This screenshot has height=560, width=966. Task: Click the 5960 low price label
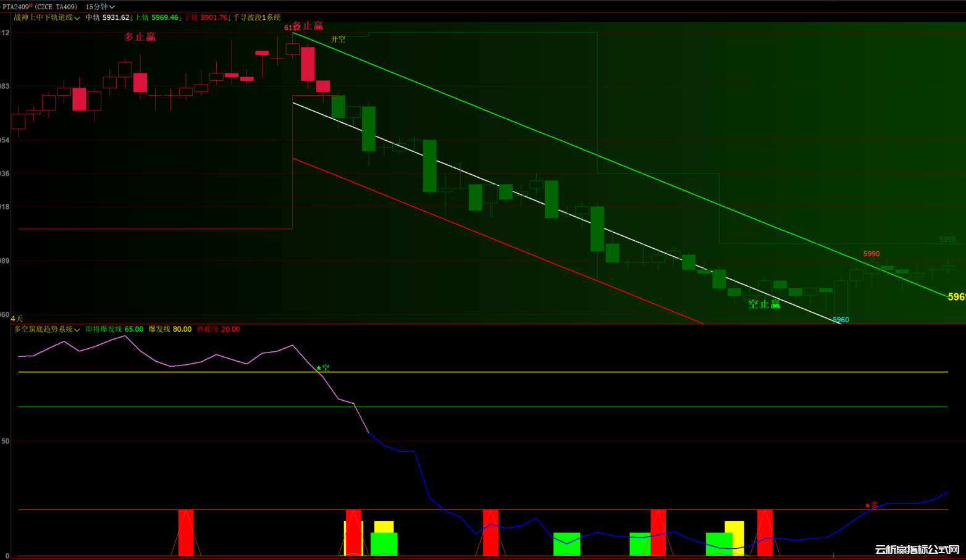point(841,320)
